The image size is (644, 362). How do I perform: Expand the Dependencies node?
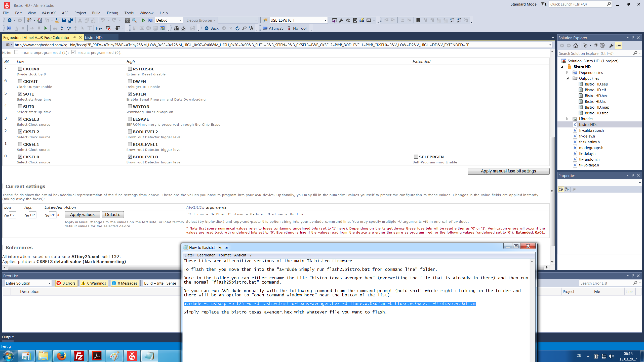(x=568, y=73)
